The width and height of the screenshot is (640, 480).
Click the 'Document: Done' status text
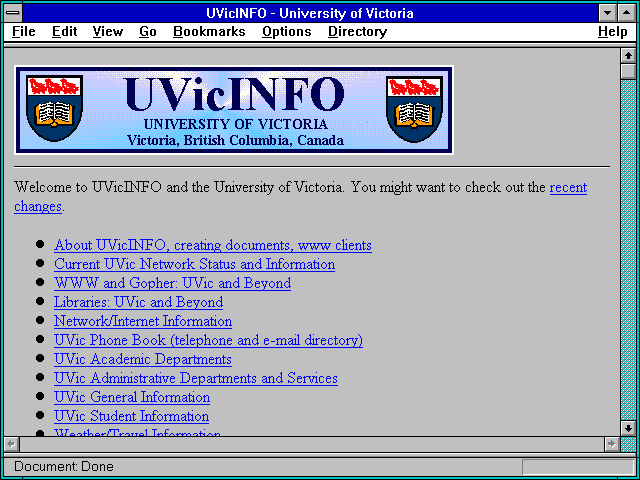coord(64,467)
